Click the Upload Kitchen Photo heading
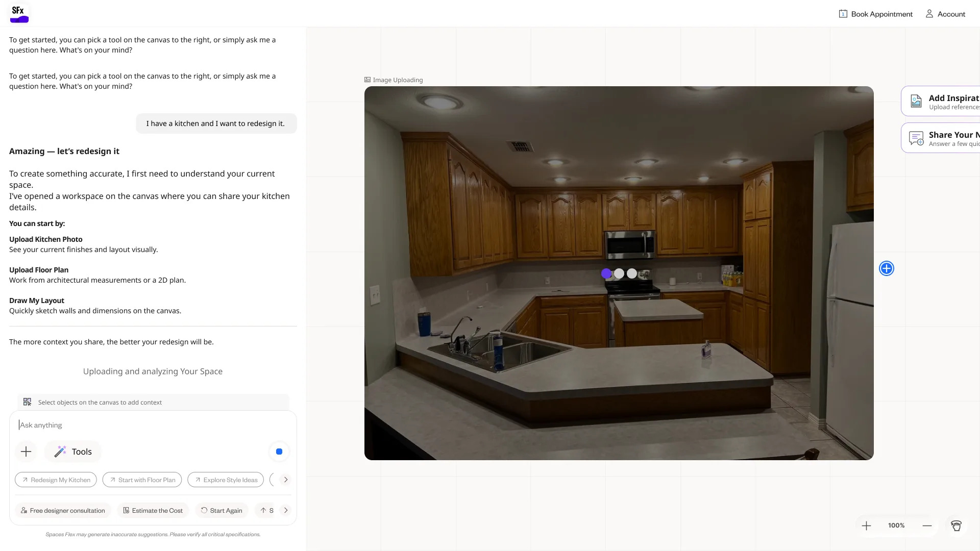The image size is (980, 551). pyautogui.click(x=46, y=239)
